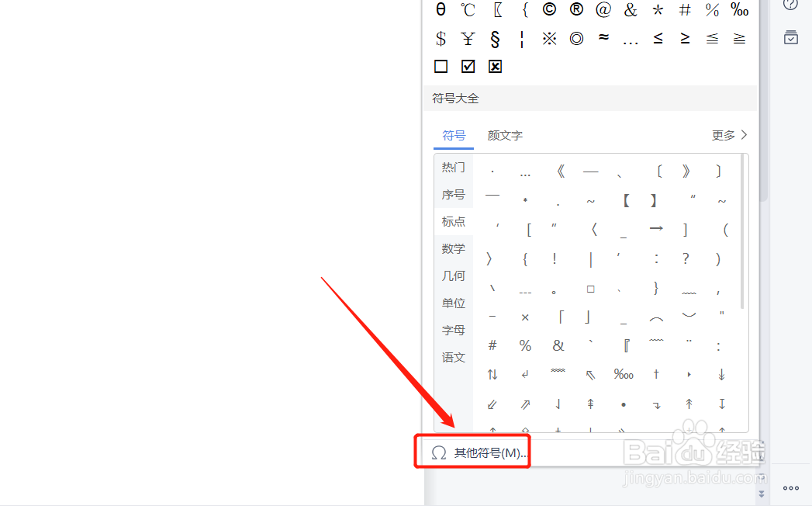Insert the crossed checkbox symbol
This screenshot has width=812, height=506.
point(495,66)
